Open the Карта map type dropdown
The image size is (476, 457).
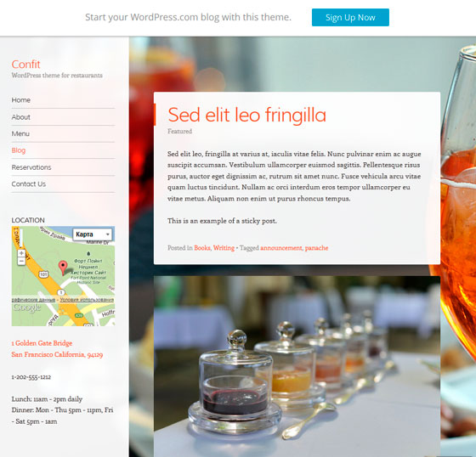(93, 234)
